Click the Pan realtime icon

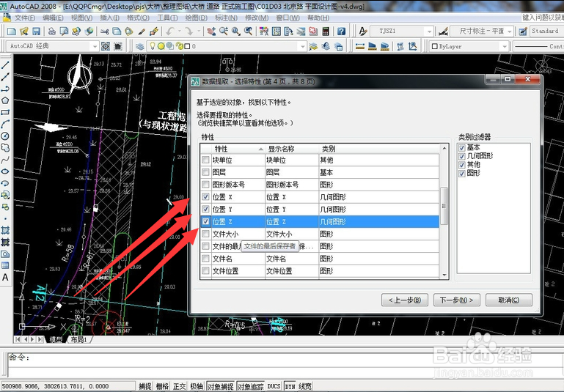click(x=211, y=32)
